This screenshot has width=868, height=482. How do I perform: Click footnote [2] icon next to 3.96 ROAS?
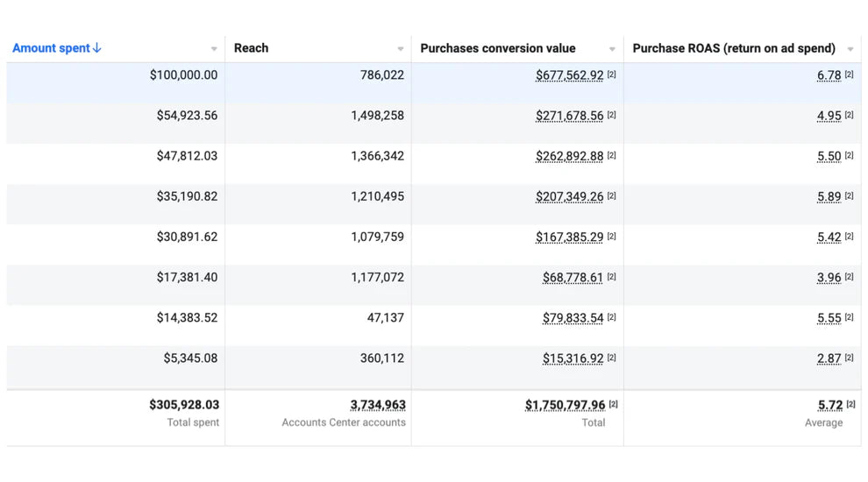(x=849, y=277)
